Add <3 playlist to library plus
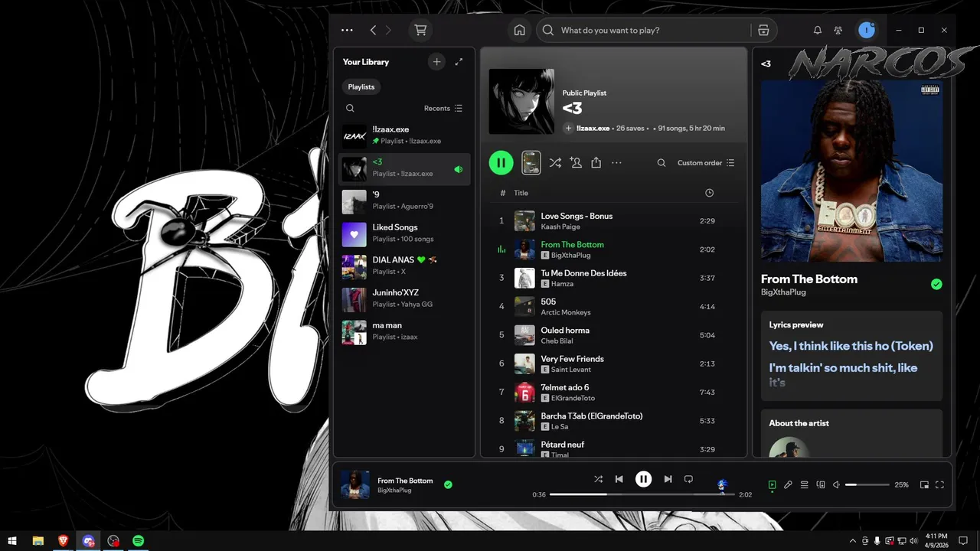980x551 pixels. [x=568, y=128]
